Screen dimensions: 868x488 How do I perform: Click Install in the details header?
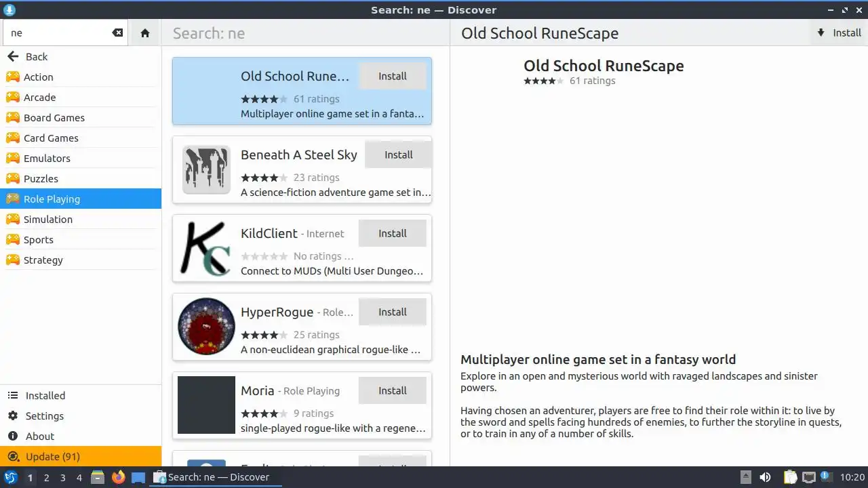tap(839, 33)
